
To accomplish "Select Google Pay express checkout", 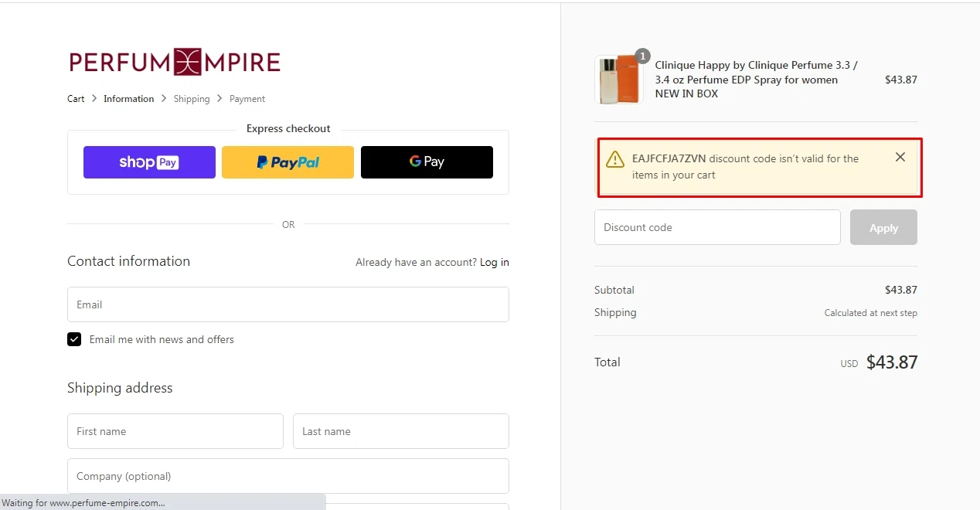I will [427, 162].
